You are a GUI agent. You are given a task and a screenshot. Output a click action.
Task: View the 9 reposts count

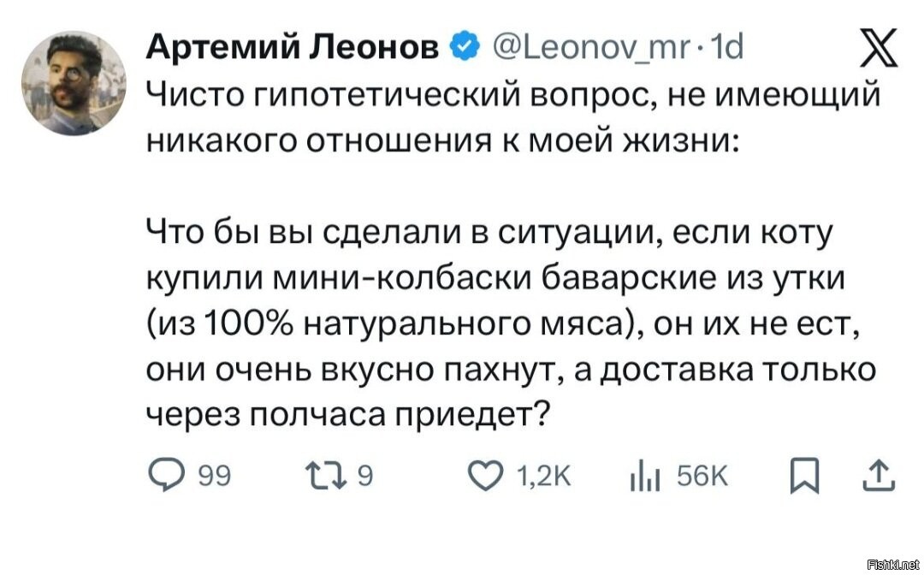point(365,476)
